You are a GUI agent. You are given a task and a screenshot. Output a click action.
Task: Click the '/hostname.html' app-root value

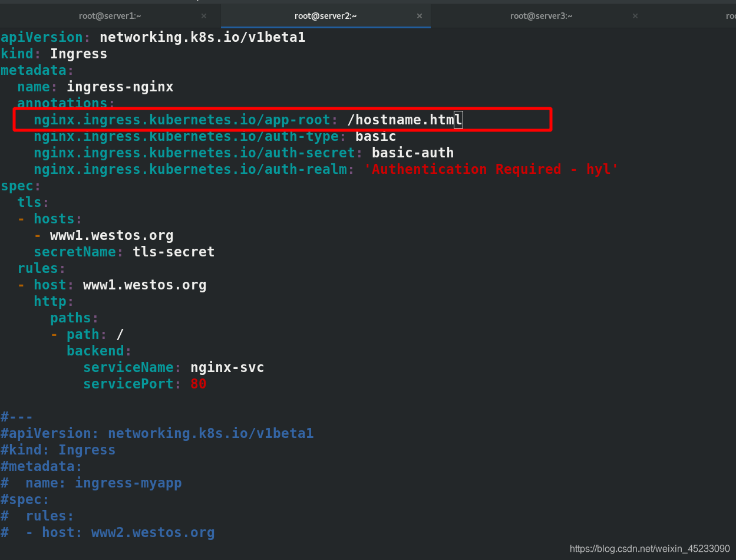point(405,120)
